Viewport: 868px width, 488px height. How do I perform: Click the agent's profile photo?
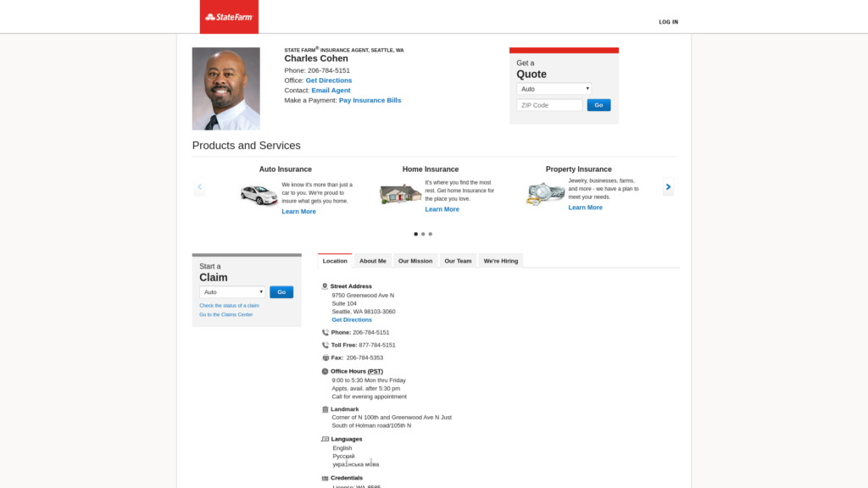pos(225,89)
